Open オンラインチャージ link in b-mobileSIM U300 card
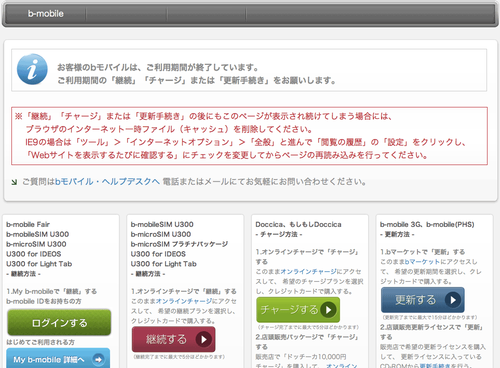The height and width of the screenshot is (368, 500). (184, 301)
